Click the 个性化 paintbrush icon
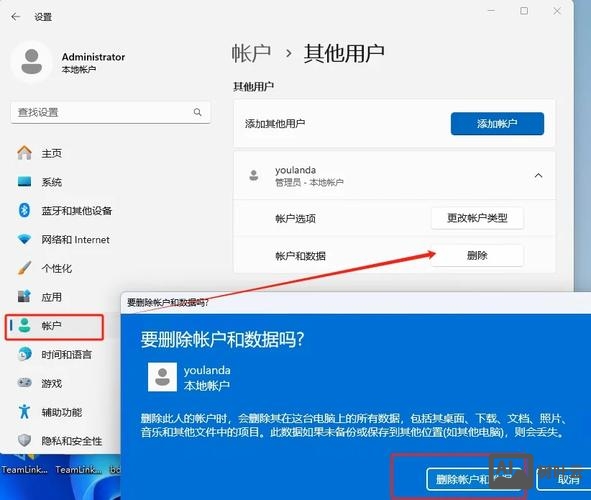 pos(24,268)
